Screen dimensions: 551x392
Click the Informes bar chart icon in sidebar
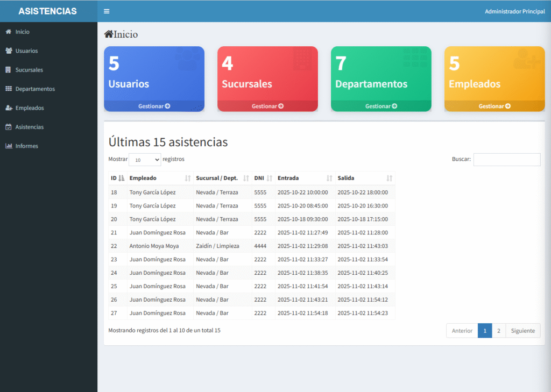point(8,146)
